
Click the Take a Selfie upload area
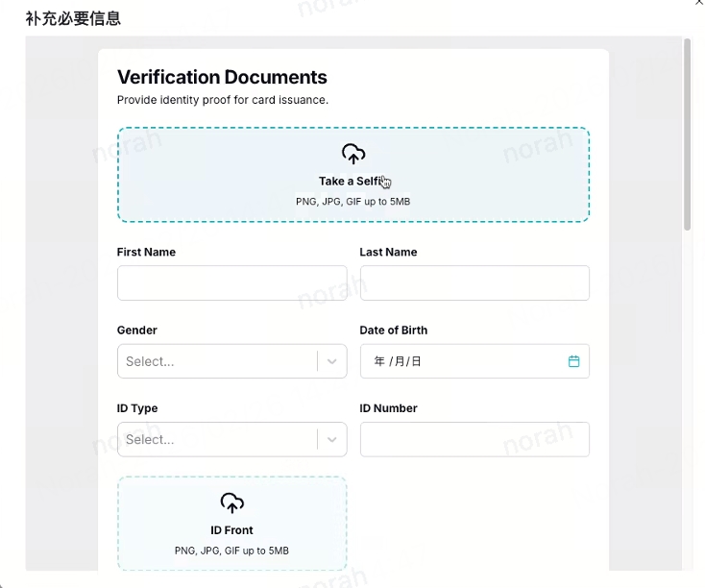[353, 175]
